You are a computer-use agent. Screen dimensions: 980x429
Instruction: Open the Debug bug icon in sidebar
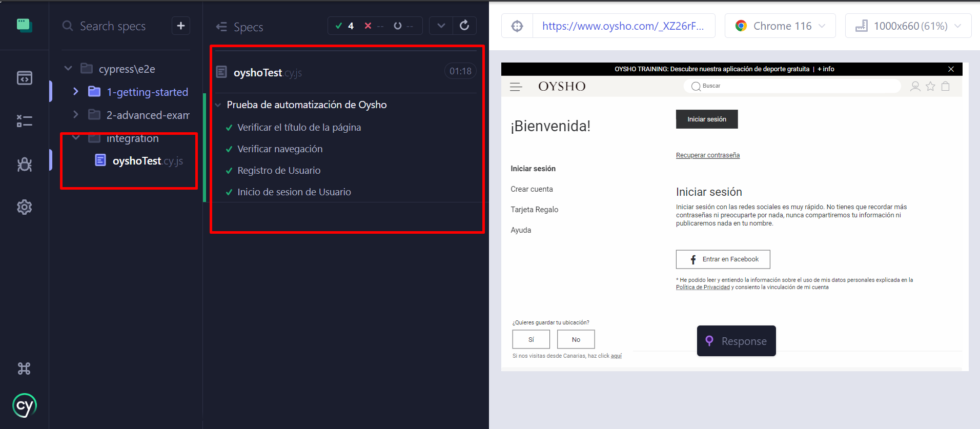click(24, 164)
